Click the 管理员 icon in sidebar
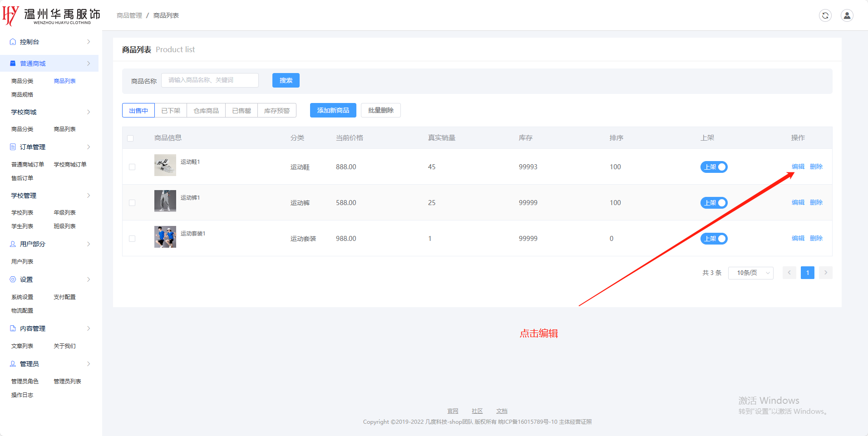Image resolution: width=868 pixels, height=436 pixels. click(x=13, y=364)
